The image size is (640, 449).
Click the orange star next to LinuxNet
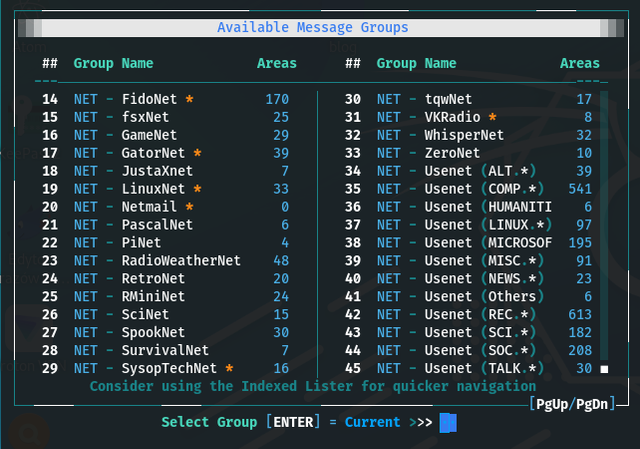pyautogui.click(x=198, y=189)
